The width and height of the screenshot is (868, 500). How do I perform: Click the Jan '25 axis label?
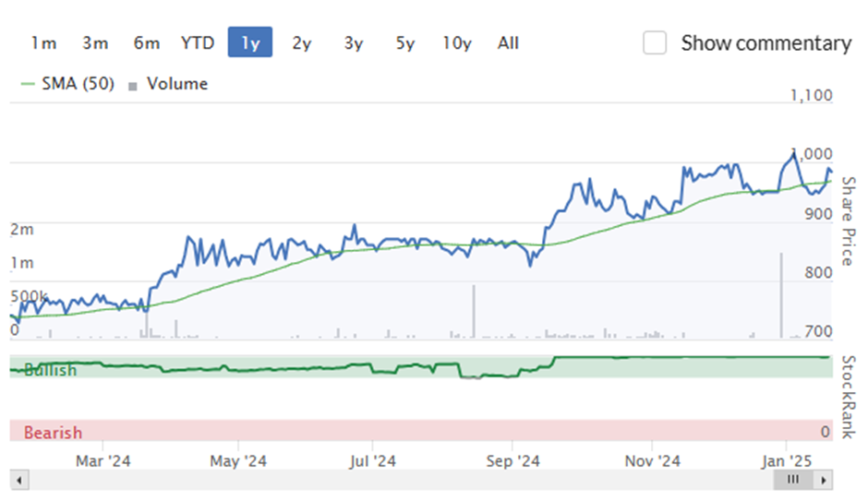(x=786, y=460)
